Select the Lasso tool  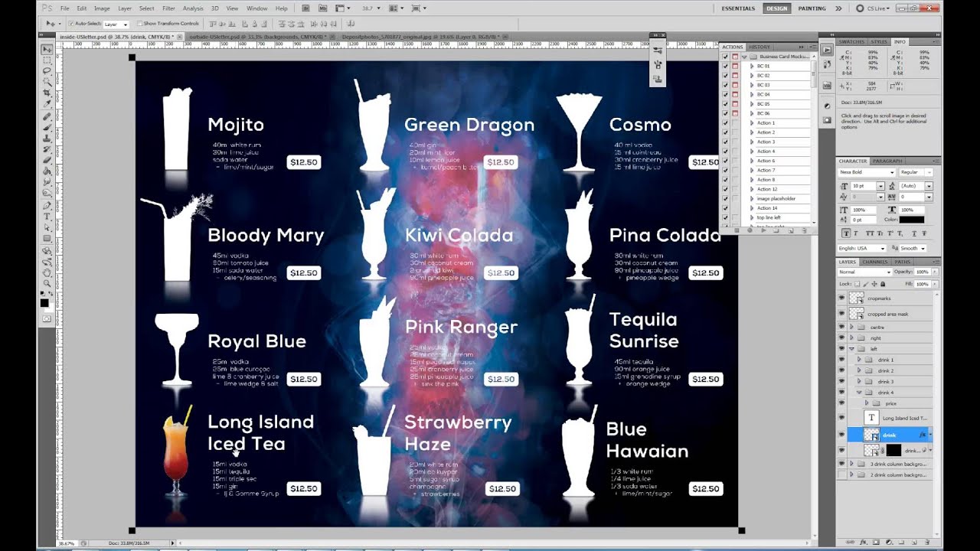(x=47, y=70)
